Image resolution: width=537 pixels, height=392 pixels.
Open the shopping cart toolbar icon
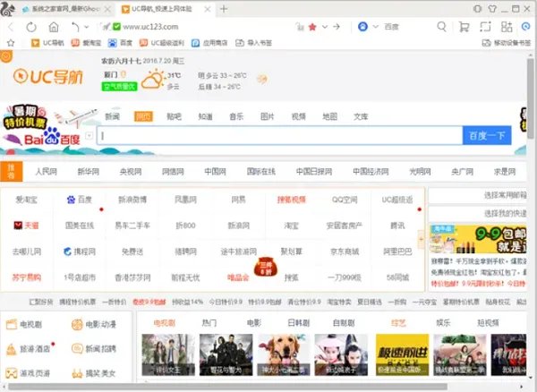pos(464,27)
